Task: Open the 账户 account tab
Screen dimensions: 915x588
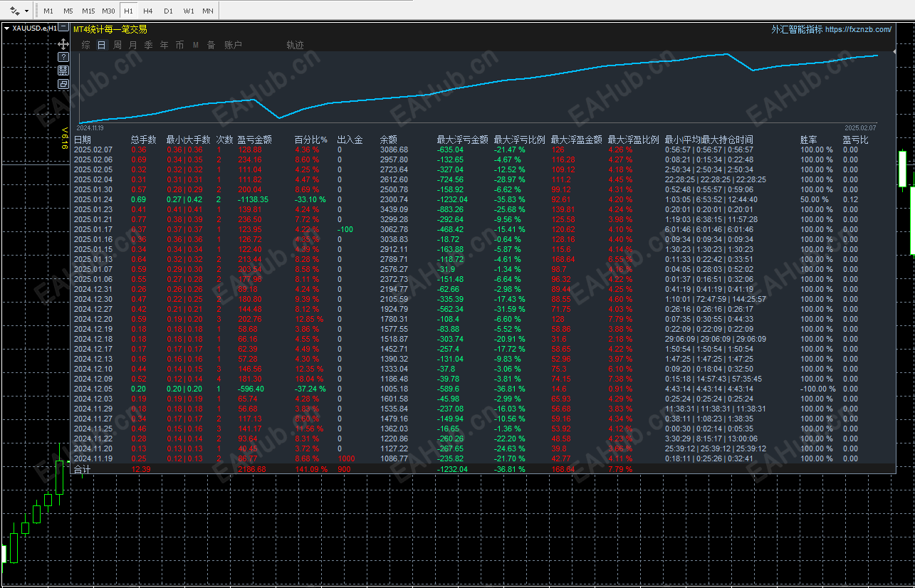Action: pos(233,45)
